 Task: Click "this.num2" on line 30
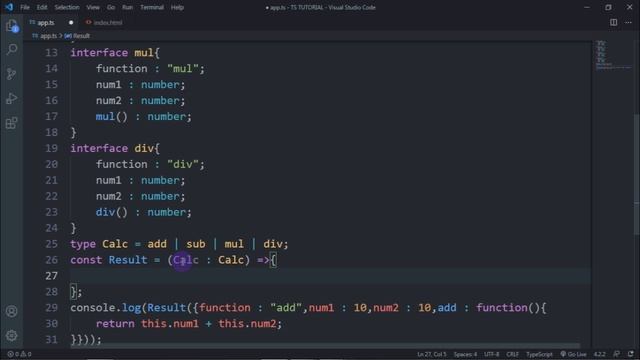click(x=247, y=324)
